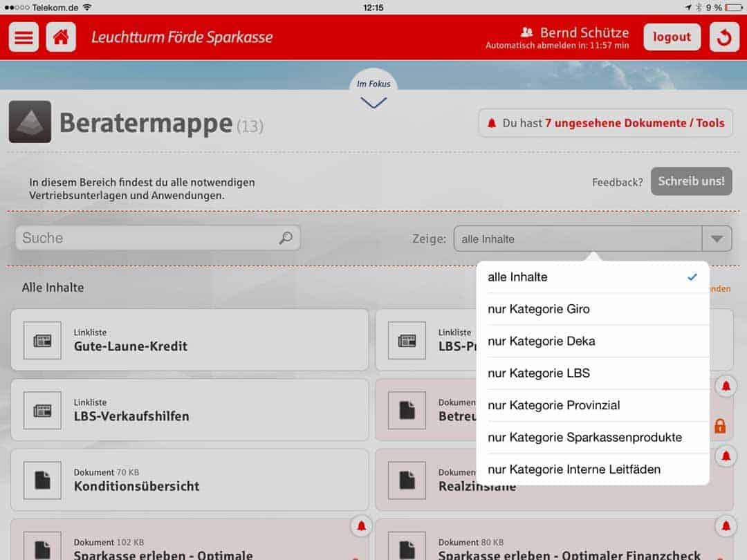Open the LBS-Verkaufshilfen link list icon
The image size is (747, 560).
pyautogui.click(x=42, y=411)
